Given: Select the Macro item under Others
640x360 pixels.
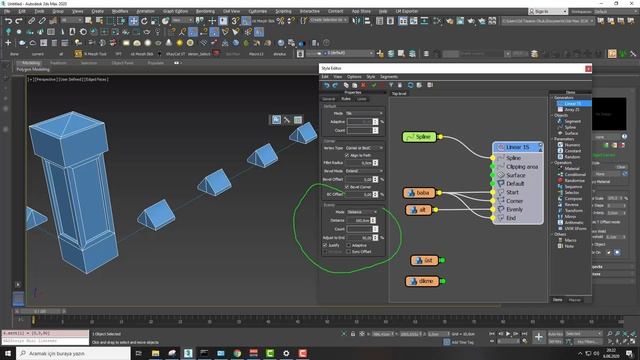Looking at the screenshot, I should (x=567, y=240).
